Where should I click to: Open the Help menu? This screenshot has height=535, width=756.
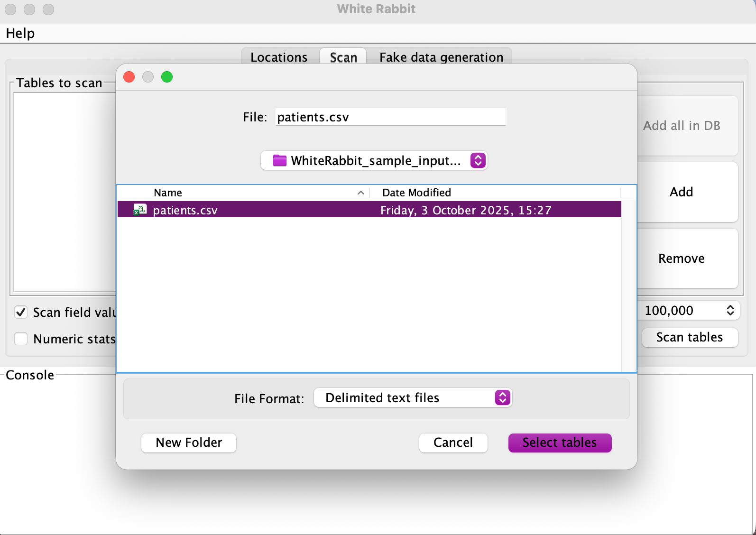20,33
